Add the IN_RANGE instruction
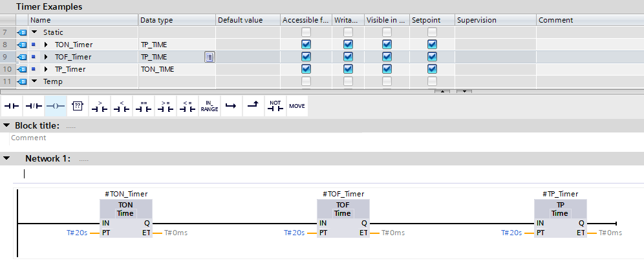The height and width of the screenshot is (263, 644). 209,105
